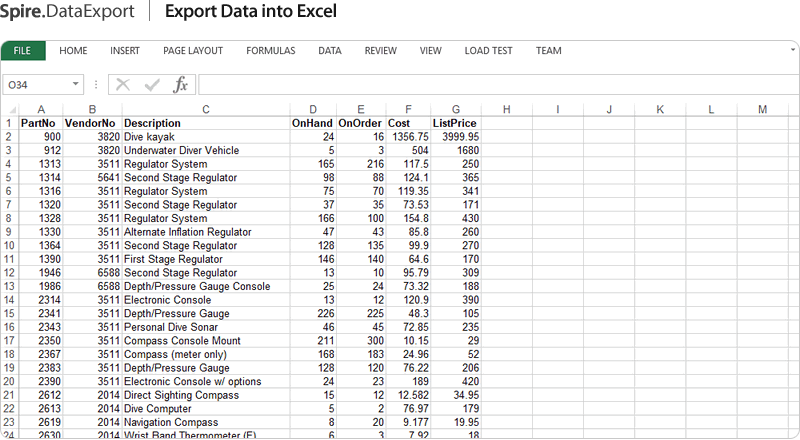Select column D header
Viewport: 800px width, 440px height.
[x=313, y=109]
